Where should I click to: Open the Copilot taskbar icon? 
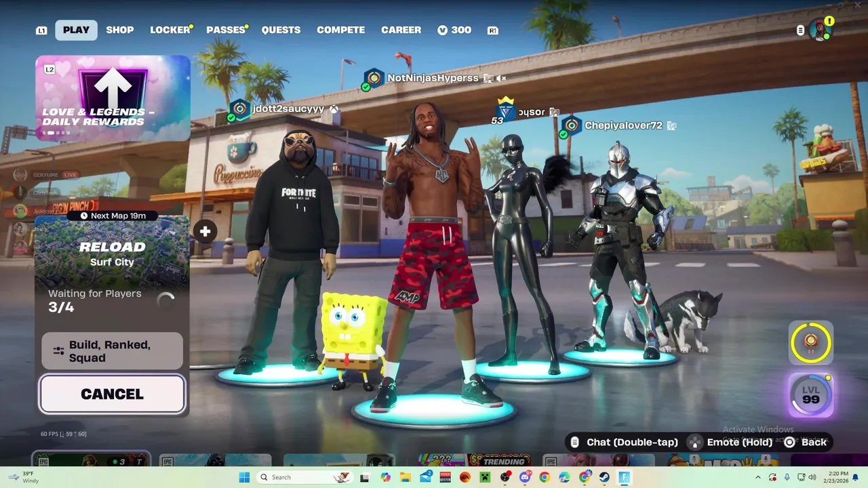click(386, 477)
